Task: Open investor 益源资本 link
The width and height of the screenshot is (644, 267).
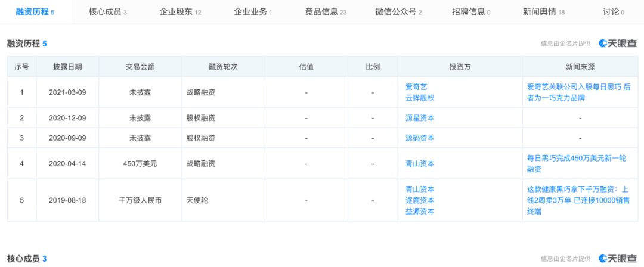Action: tap(420, 212)
